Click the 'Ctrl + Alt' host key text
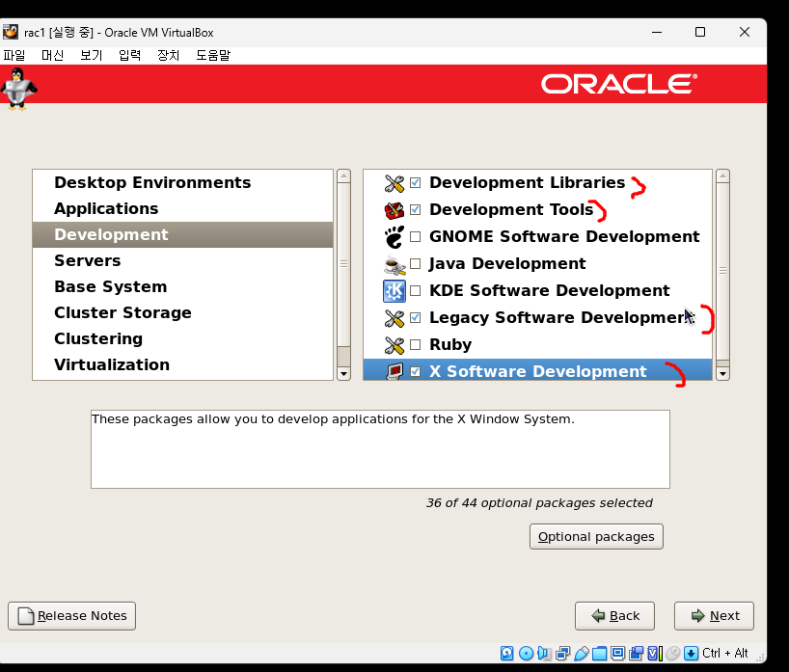 click(x=725, y=653)
